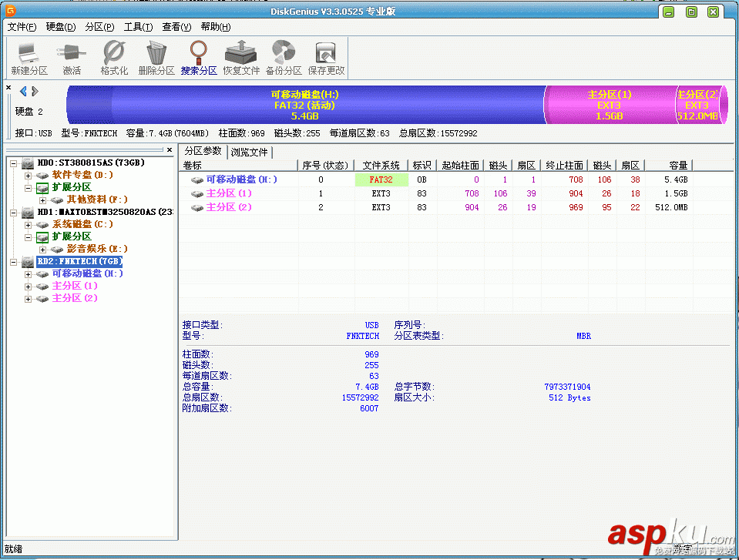Open the 分区(P) menu
739x560 pixels.
pos(99,27)
